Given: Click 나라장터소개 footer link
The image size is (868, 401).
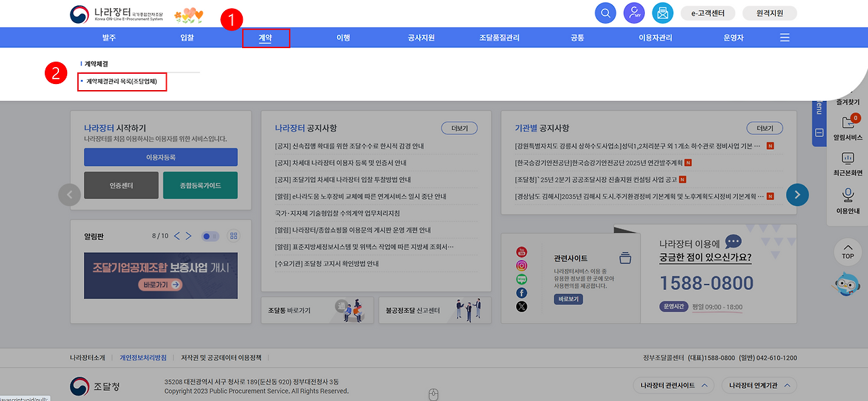Looking at the screenshot, I should (87, 358).
